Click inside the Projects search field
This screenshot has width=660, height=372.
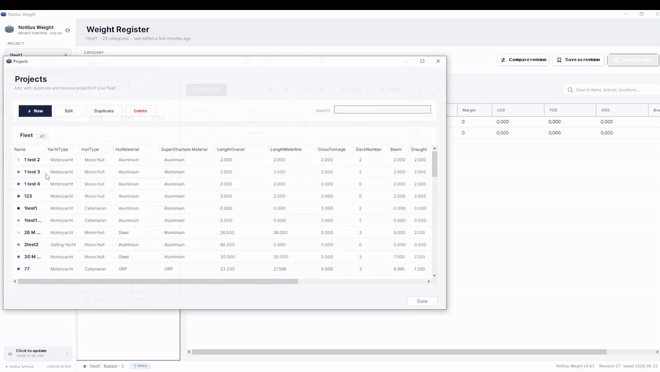[382, 110]
